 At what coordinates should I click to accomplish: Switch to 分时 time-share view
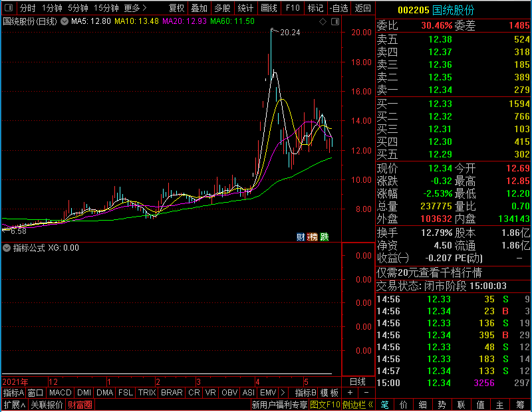[x=27, y=8]
